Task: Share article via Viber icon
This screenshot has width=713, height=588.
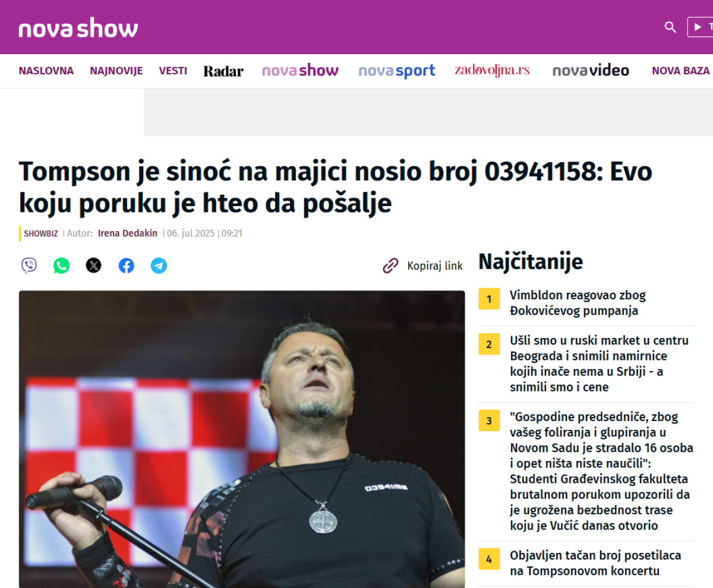Action: pyautogui.click(x=29, y=265)
